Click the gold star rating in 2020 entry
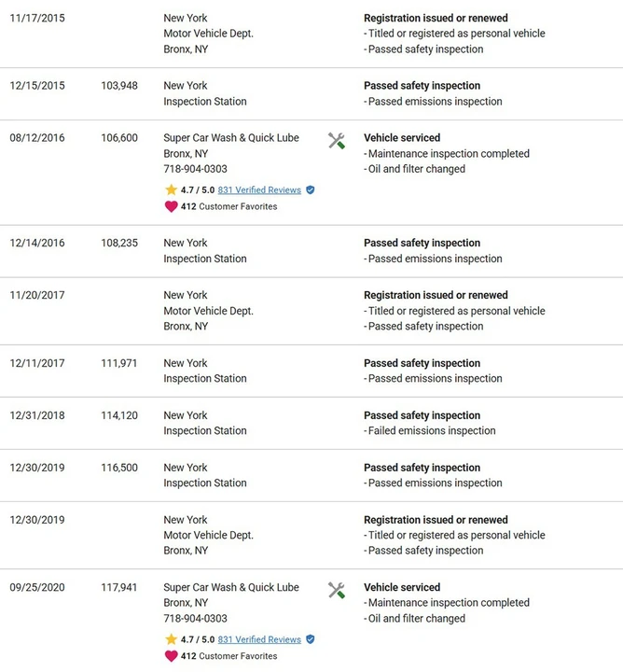 (171, 639)
